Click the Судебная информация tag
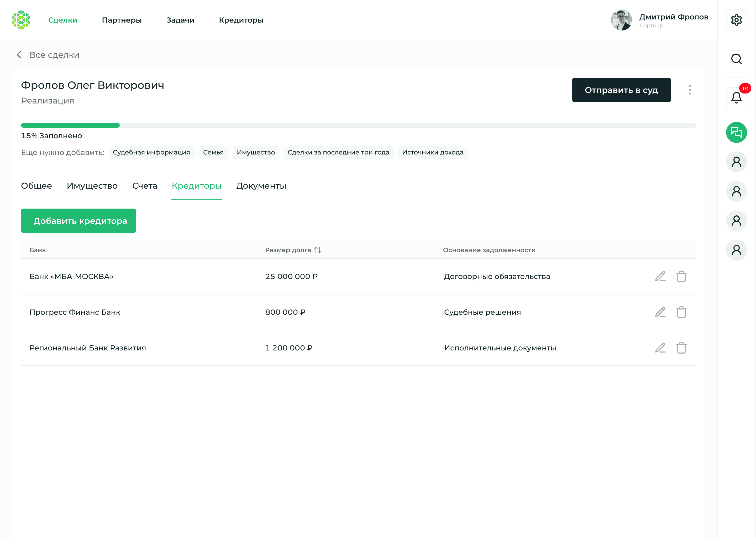Screen dimensions: 756x538 (151, 152)
